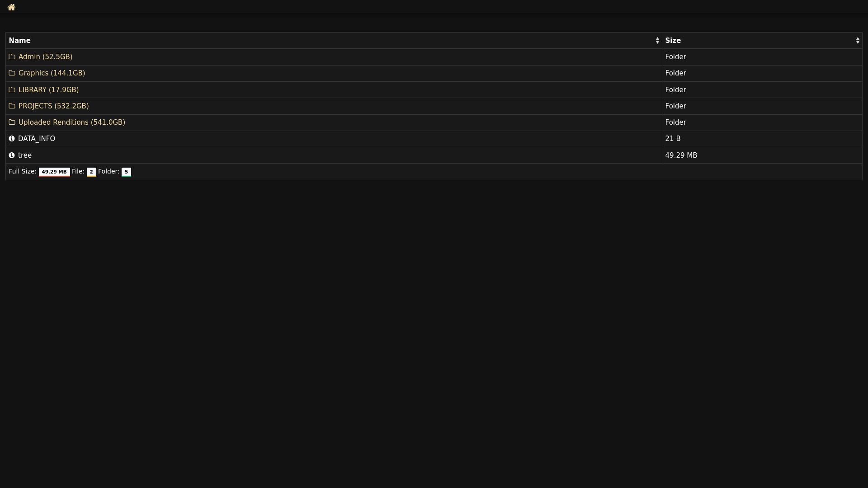Click the folder icon beside Uploaded Renditions
The height and width of the screenshot is (488, 868).
point(12,122)
